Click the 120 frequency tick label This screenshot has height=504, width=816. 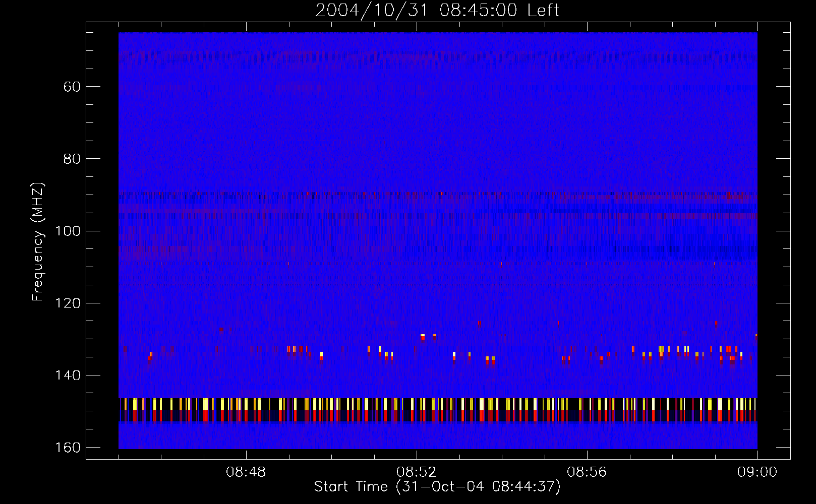67,303
